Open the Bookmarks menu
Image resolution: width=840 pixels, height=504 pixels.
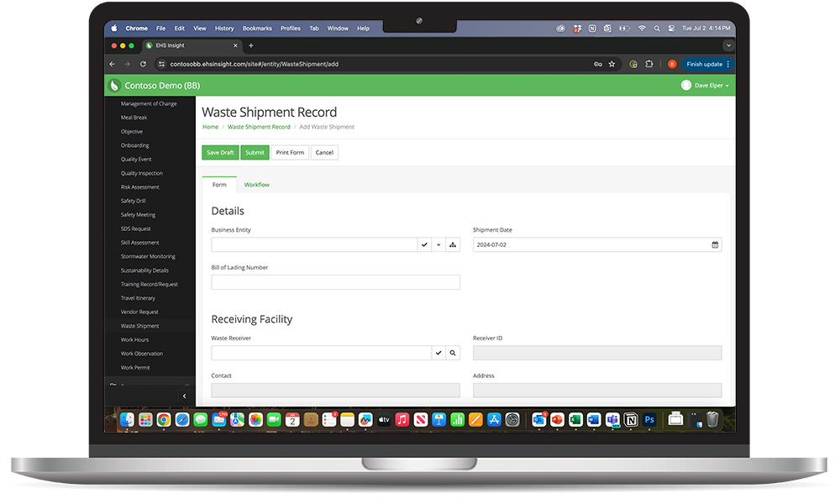point(257,29)
